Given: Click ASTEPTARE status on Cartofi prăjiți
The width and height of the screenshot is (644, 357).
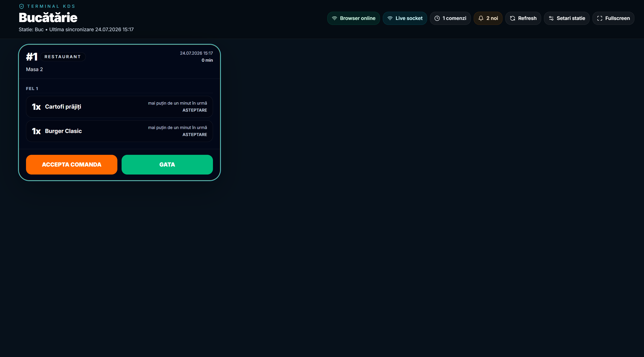Looking at the screenshot, I should click(195, 110).
